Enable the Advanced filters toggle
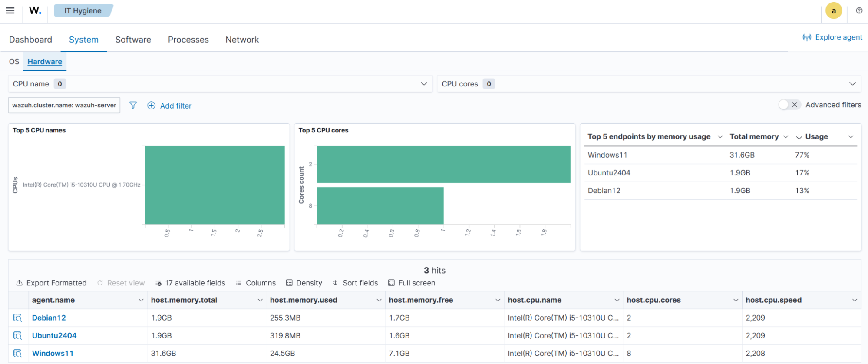The image size is (868, 364). 789,105
